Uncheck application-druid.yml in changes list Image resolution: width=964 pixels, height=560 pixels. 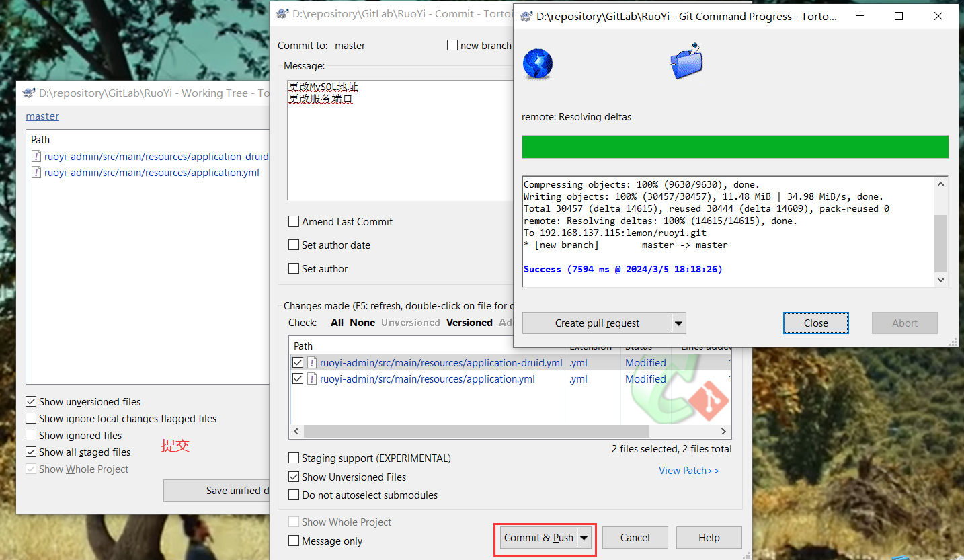coord(298,363)
